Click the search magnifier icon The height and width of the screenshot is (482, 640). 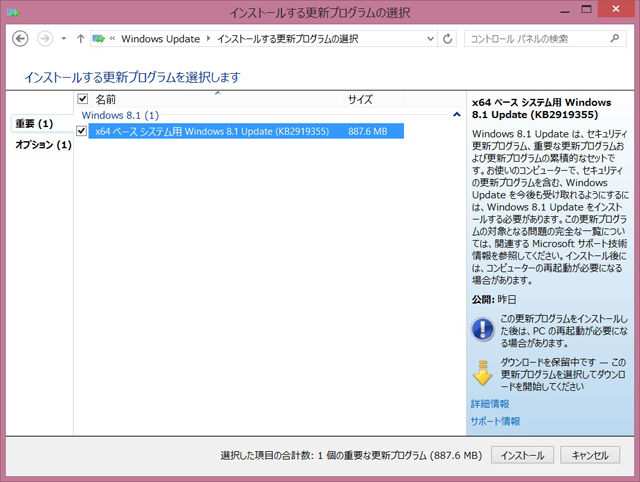(614, 38)
